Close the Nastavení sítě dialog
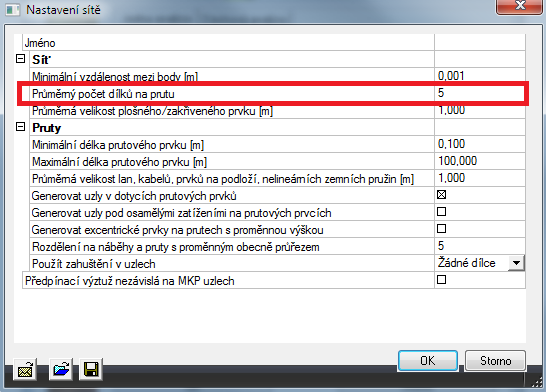 tap(520, 6)
